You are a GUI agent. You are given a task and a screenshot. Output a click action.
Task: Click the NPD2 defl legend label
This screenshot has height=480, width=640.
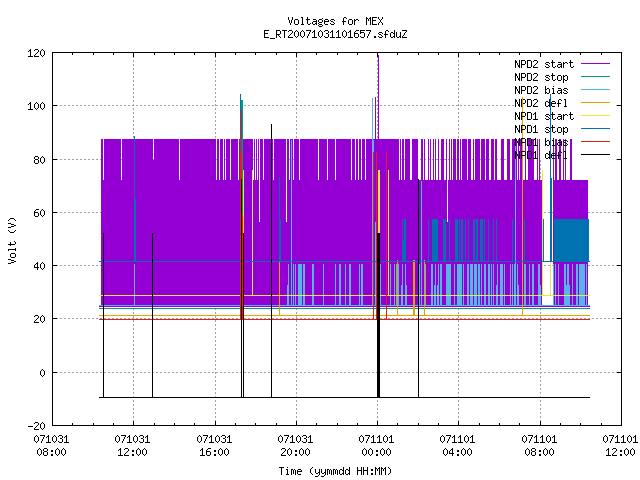[541, 103]
